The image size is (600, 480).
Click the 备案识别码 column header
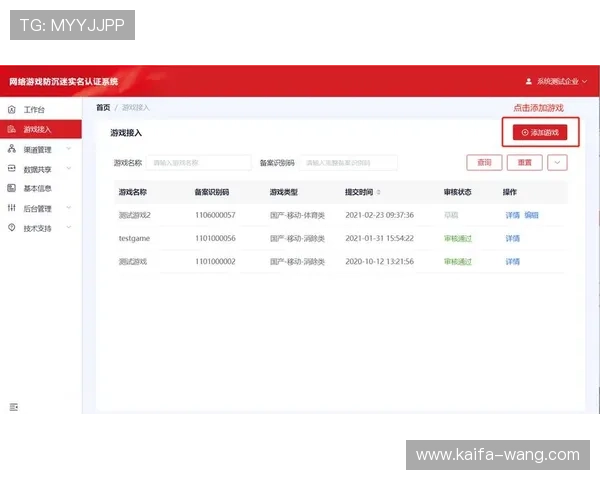pyautogui.click(x=212, y=192)
